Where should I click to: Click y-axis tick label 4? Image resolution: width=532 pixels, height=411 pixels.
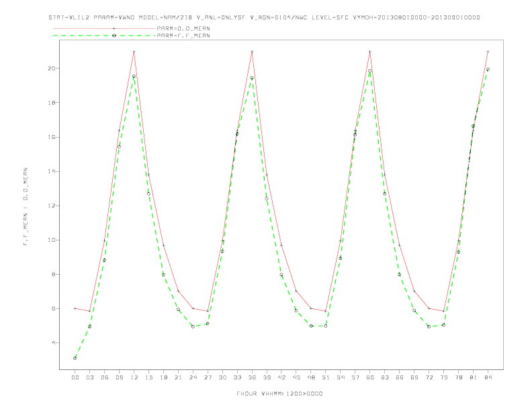[x=54, y=343]
